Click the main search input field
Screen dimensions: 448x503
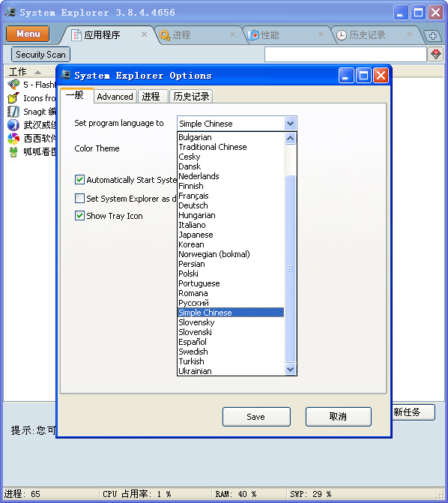tap(345, 54)
